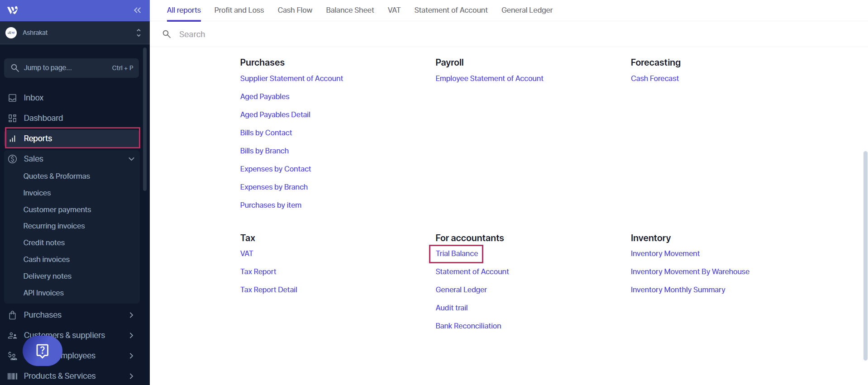This screenshot has width=868, height=385.
Task: Collapse the Sales menu section
Action: pos(131,159)
